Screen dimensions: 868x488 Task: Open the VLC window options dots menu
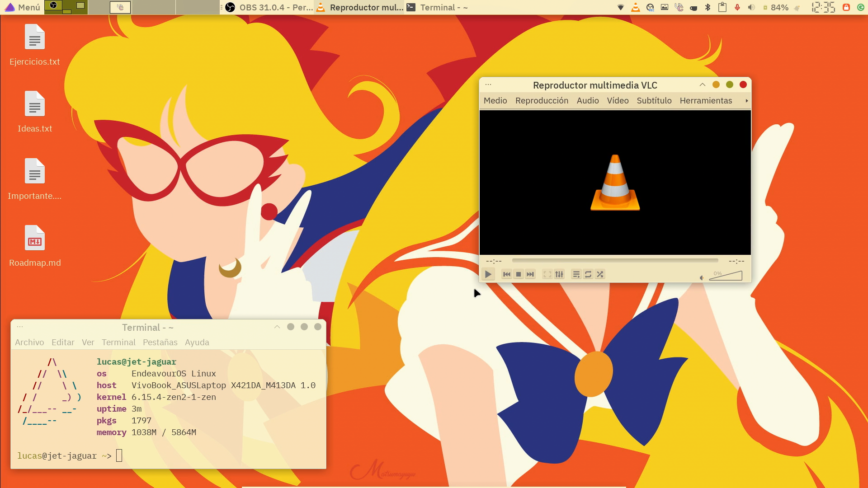coord(488,84)
